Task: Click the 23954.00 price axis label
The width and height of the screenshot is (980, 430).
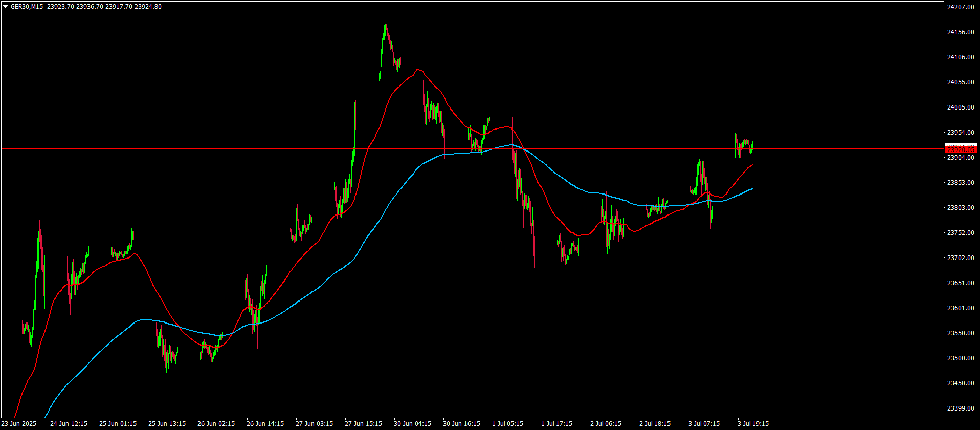Action: (960, 132)
